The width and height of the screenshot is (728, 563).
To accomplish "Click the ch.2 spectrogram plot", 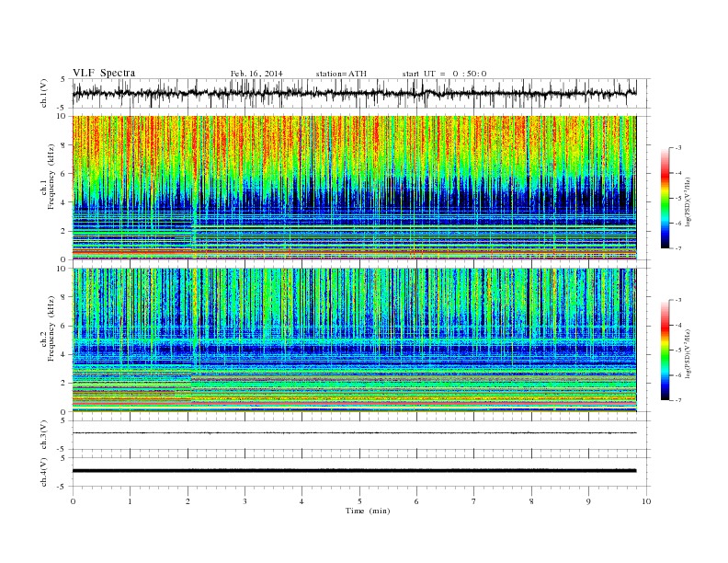I will (354, 340).
